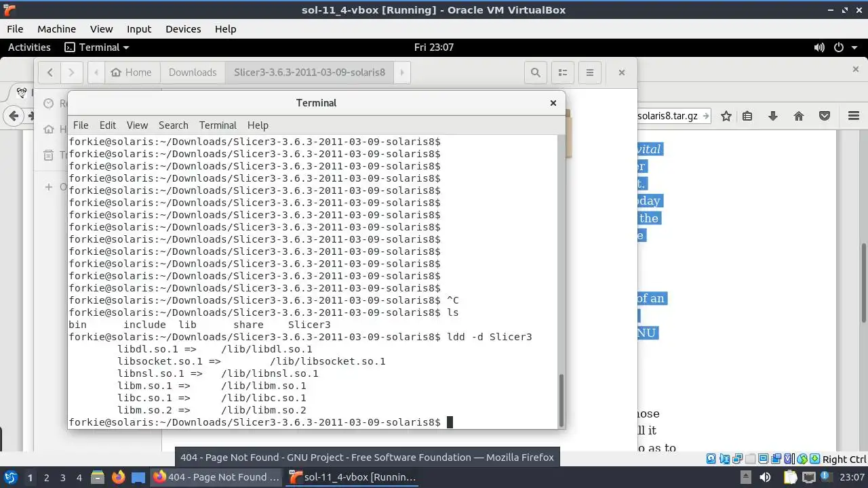The width and height of the screenshot is (868, 488).
Task: Click the volume icon in GNOME top bar
Action: coord(819,47)
